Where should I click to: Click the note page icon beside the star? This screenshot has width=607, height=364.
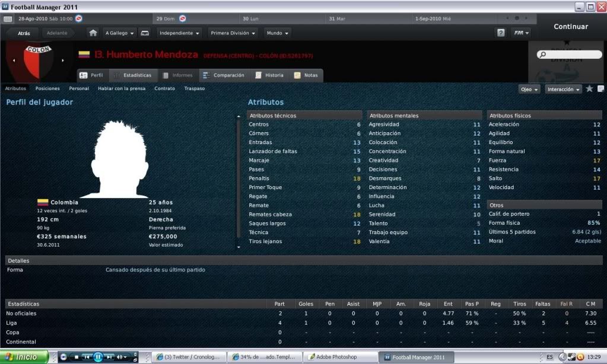pos(600,89)
